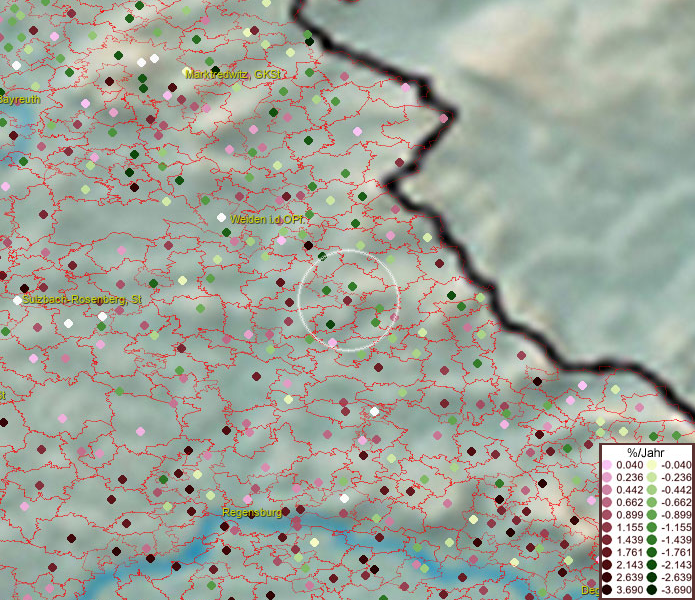
Task: Pick the 0.442 legend swatch
Action: 607,490
